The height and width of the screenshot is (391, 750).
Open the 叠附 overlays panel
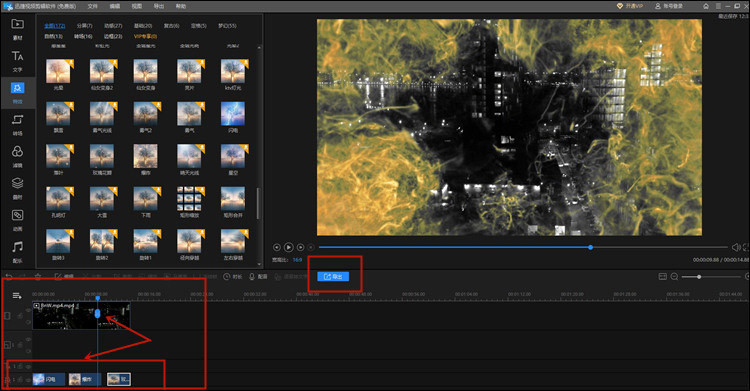tap(18, 188)
